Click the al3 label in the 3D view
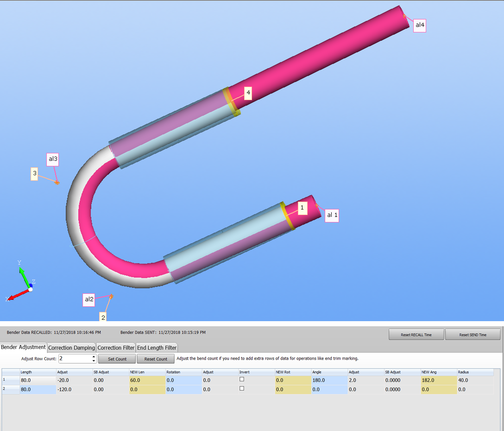 coord(53,159)
